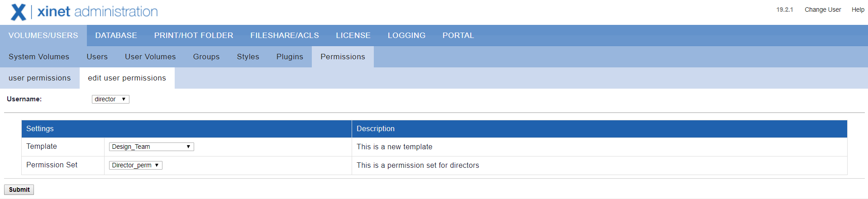This screenshot has width=868, height=199.
Task: Go to the Users sub-tab
Action: point(97,57)
